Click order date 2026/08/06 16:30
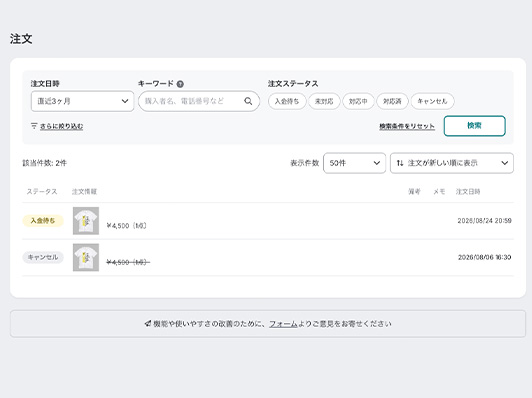The width and height of the screenshot is (532, 398). point(484,257)
